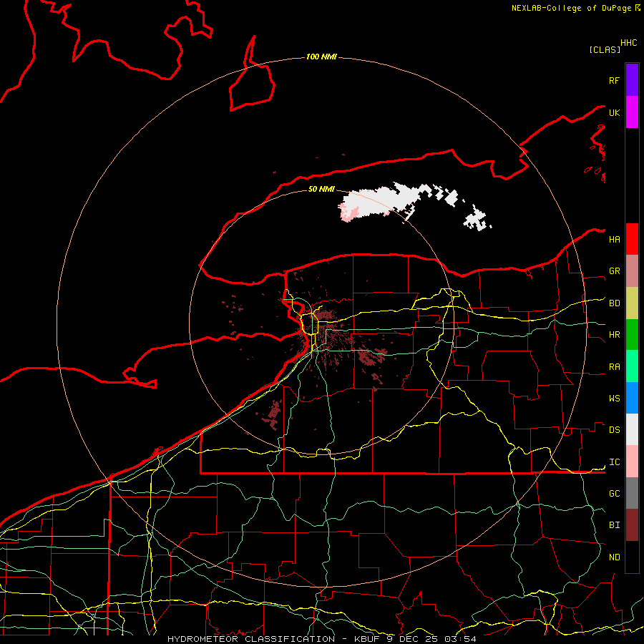Screen dimensions: 644x644
Task: Select the BD yellow legend swatch
Action: tap(632, 303)
